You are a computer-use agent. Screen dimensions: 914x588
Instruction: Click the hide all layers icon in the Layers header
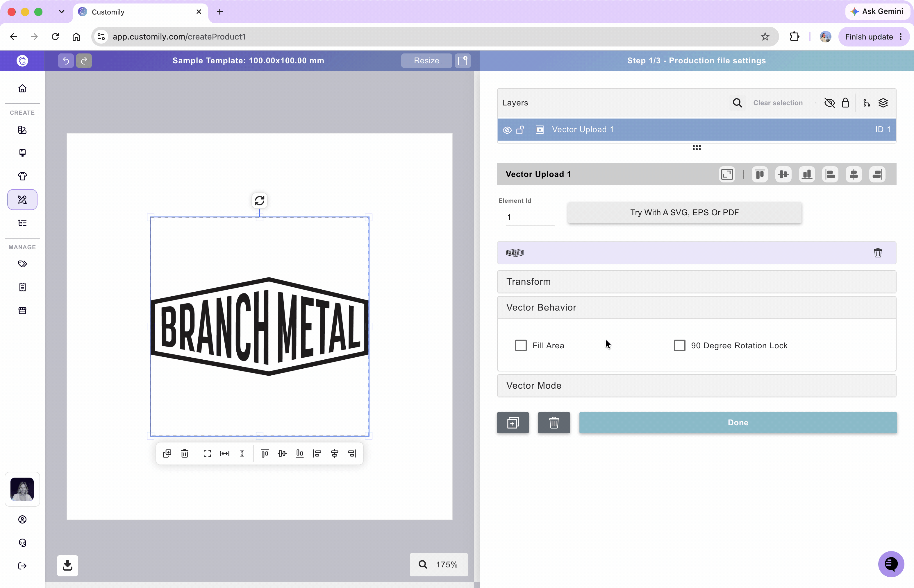pos(830,103)
